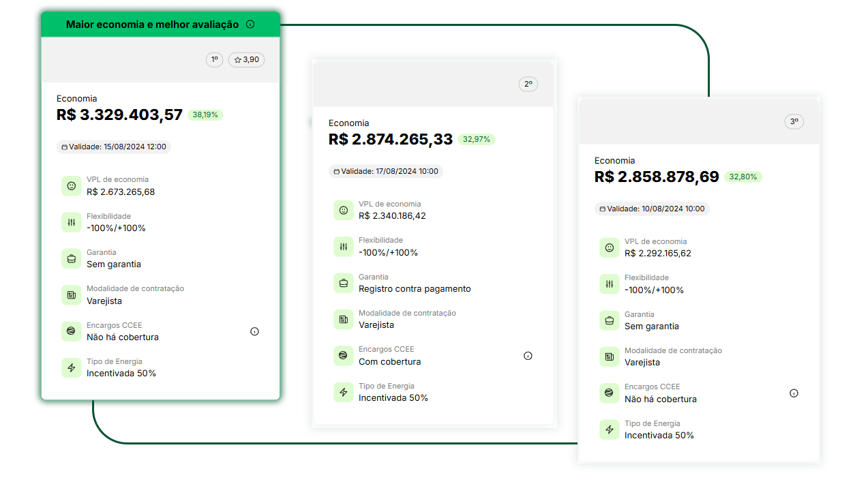Click Validade 15/08/2024 12:00 date chip
Screen dimensions: 868x484
click(113, 147)
